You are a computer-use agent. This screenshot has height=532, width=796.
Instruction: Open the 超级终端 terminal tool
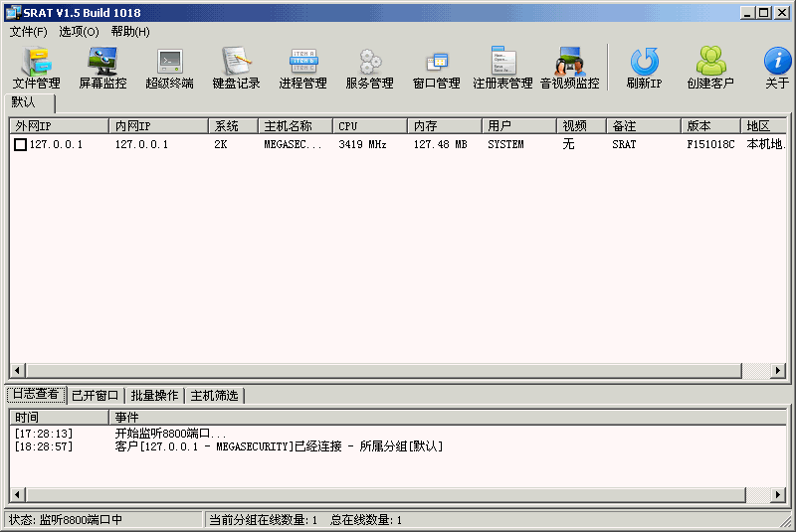(169, 68)
